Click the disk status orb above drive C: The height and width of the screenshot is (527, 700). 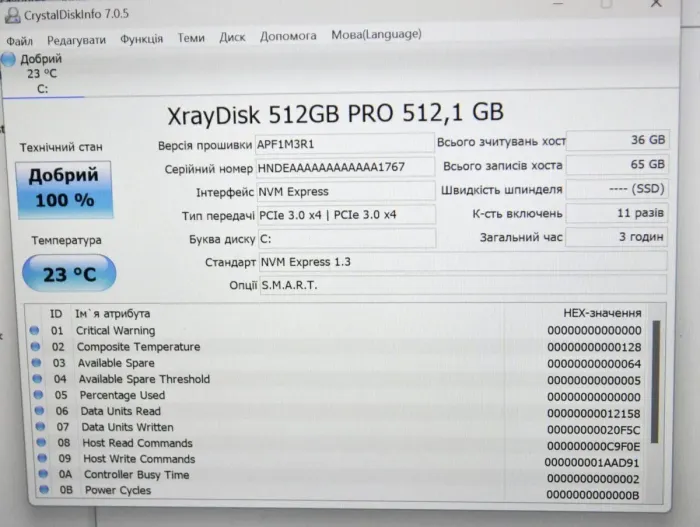point(9,59)
